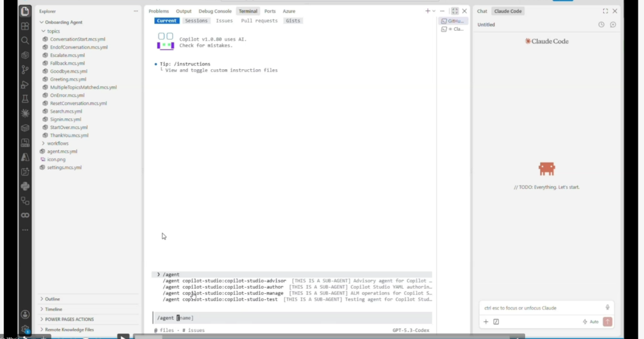
Task: Select the Current tab in Copilot terminal
Action: [x=166, y=21]
